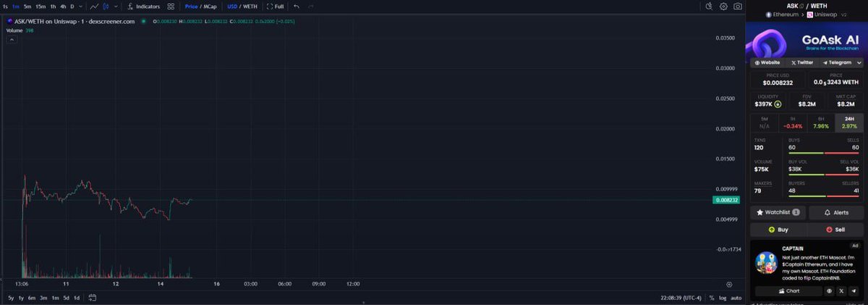
Task: Open the GoAsk AI Website link
Action: pyautogui.click(x=768, y=62)
